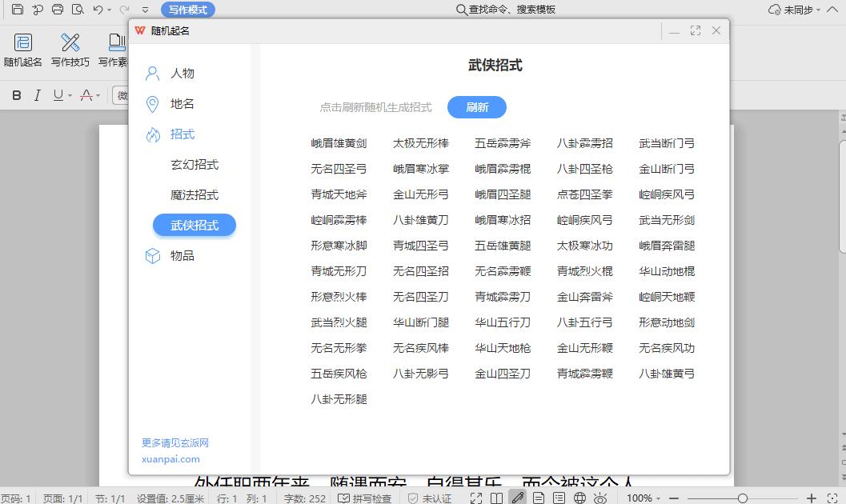The image size is (846, 504).
Task: Open the xuanpai.com link
Action: 170,459
